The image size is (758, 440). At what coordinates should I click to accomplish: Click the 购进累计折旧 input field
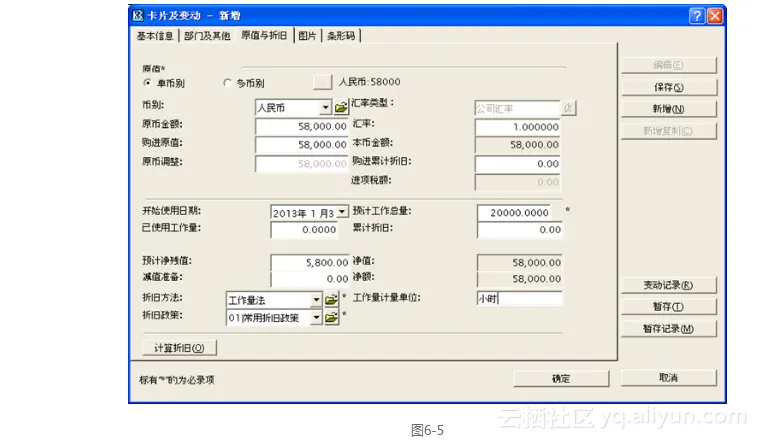[518, 164]
